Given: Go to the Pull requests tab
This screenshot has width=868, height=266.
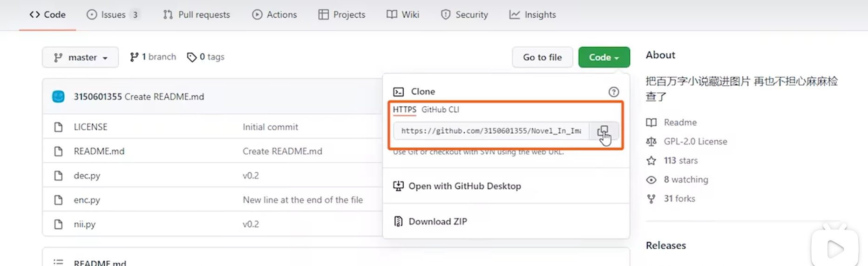Looking at the screenshot, I should pyautogui.click(x=197, y=15).
